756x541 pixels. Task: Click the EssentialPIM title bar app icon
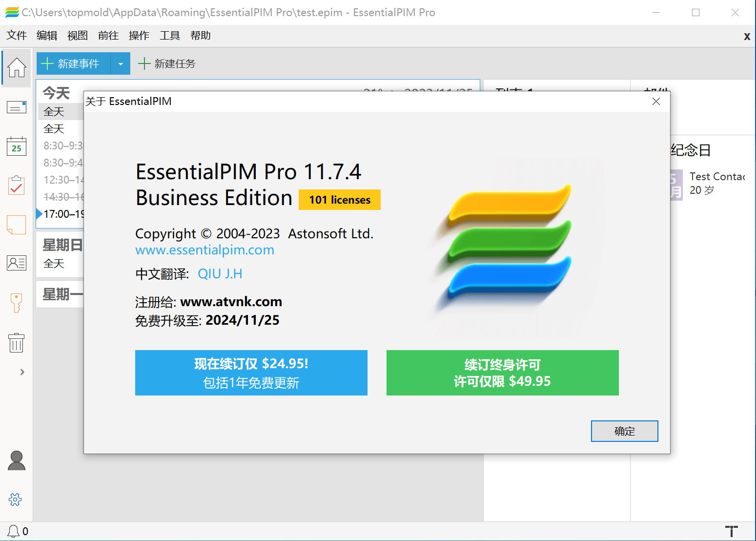tap(12, 12)
